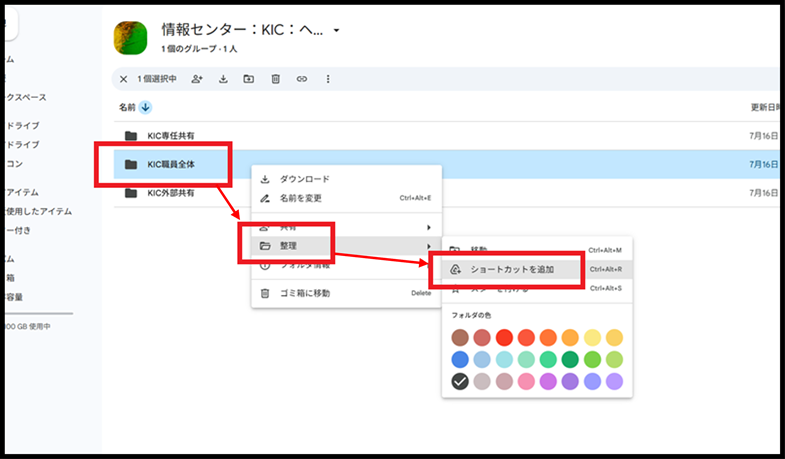The image size is (785, 459).
Task: Expand the 共有 submenu arrow
Action: 428,228
